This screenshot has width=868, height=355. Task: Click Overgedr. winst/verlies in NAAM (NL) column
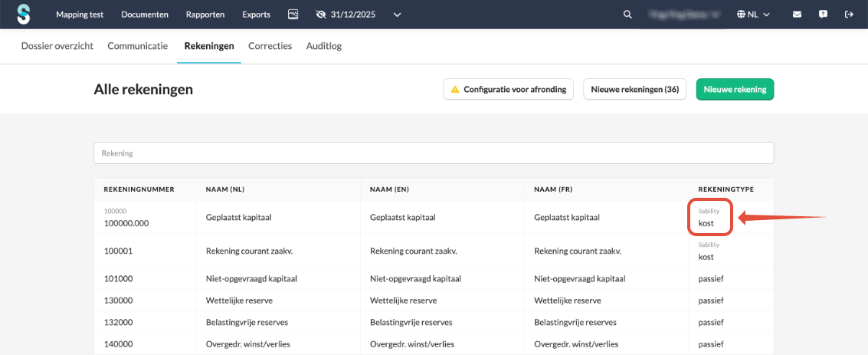(248, 344)
